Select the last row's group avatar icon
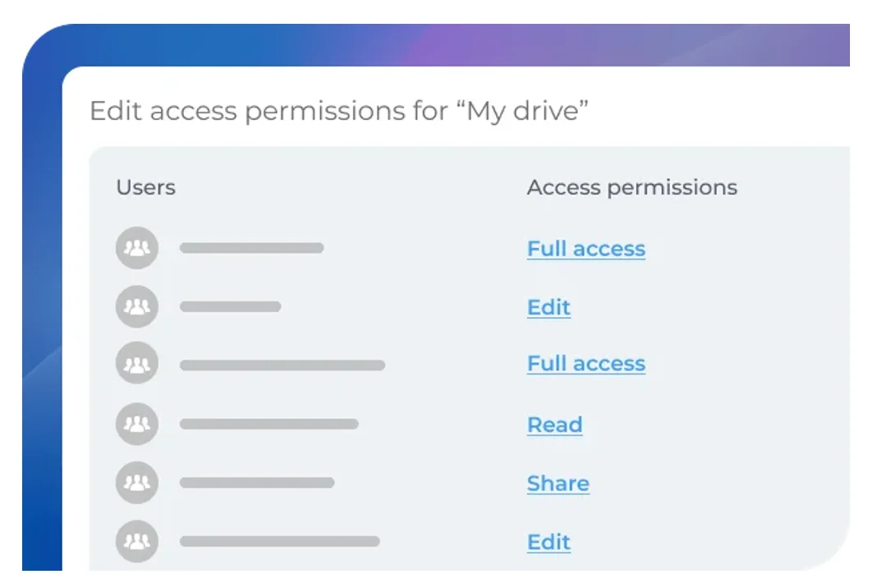 click(x=137, y=541)
